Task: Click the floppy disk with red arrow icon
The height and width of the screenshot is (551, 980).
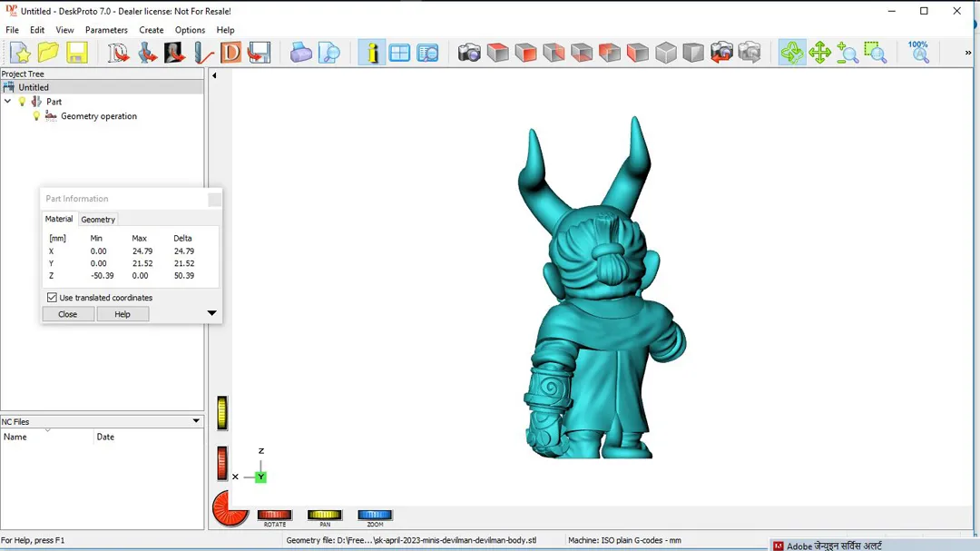Action: (259, 53)
